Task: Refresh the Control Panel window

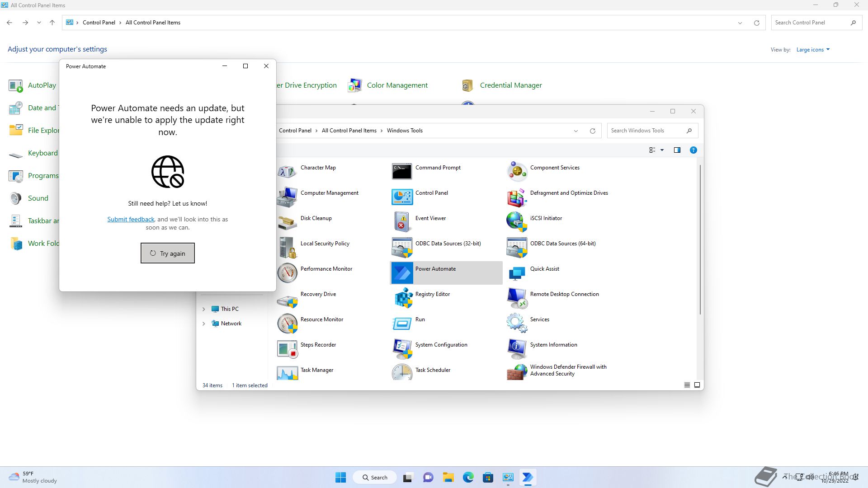Action: (x=756, y=23)
